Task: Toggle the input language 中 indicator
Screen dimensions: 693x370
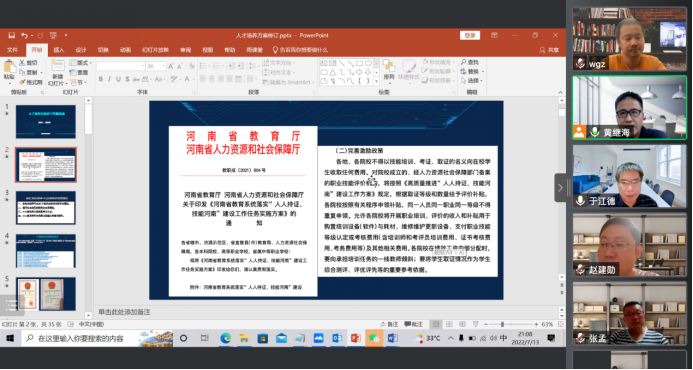Action: click(503, 338)
